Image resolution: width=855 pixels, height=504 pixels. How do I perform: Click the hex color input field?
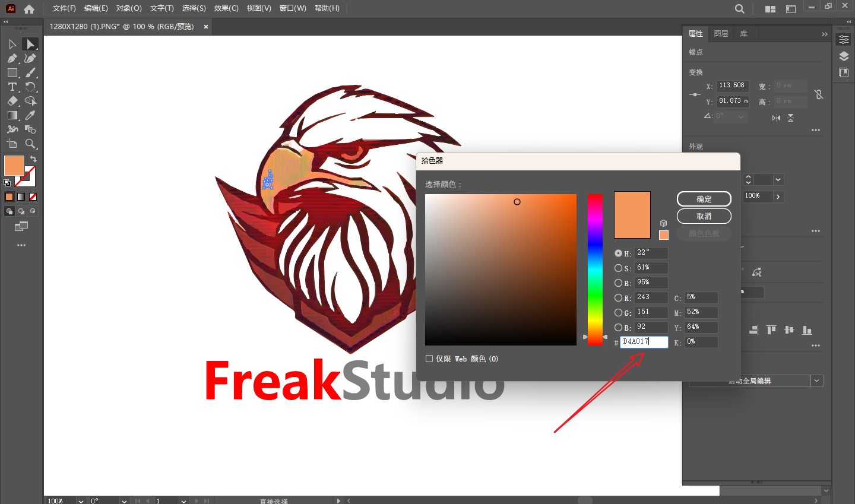pyautogui.click(x=644, y=342)
